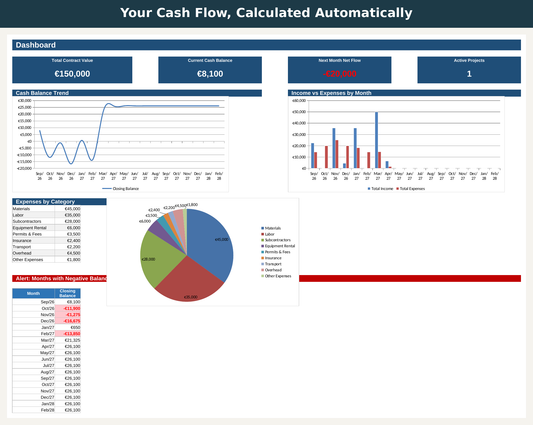Select Permits & Fees in the pie chart legend
The width and height of the screenshot is (533, 425).
point(276,252)
